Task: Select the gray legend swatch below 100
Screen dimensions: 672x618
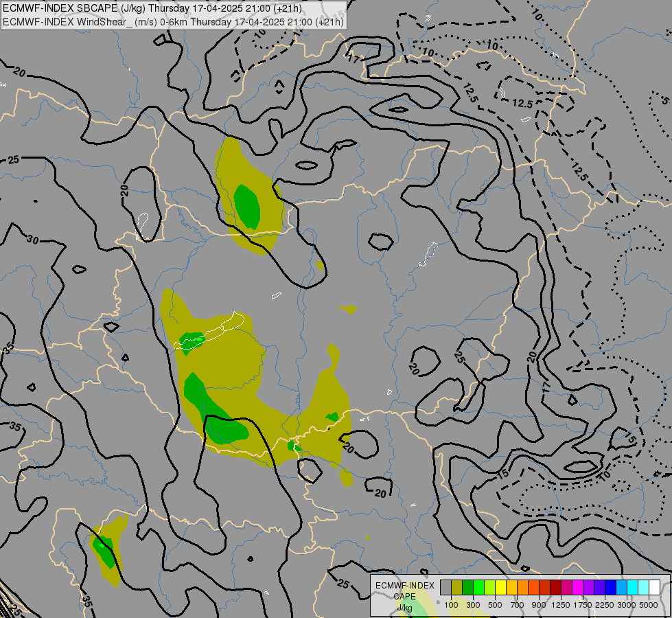Action: (x=446, y=588)
